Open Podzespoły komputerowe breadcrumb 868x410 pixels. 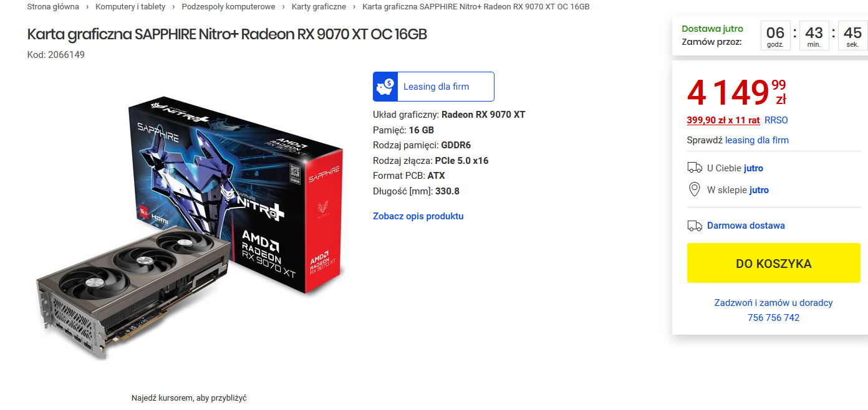tap(228, 7)
